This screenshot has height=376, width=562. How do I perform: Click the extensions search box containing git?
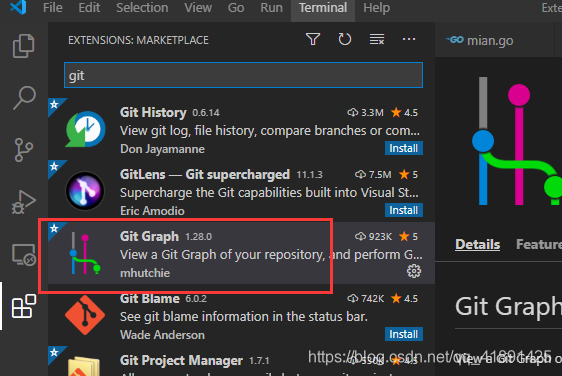click(x=243, y=75)
